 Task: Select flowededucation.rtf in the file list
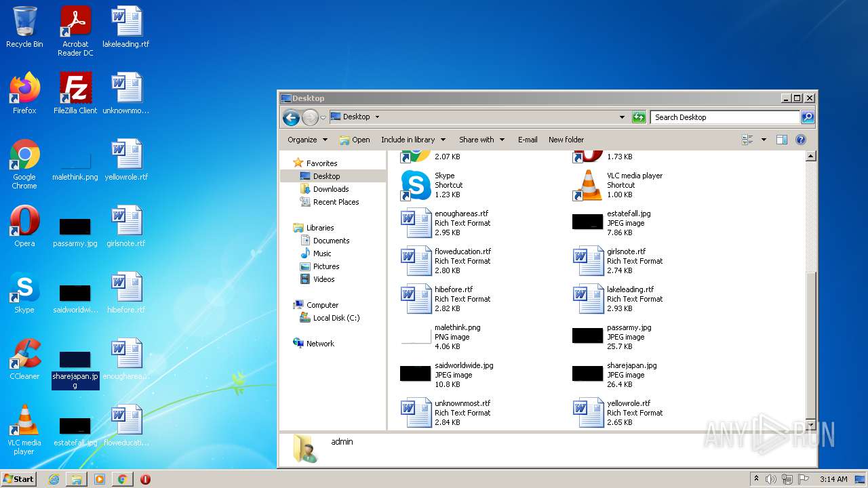[x=446, y=261]
